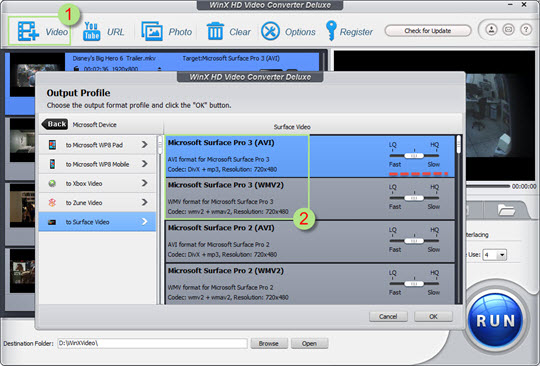Click the Disney's Big Hero 6 Trailer.mkv filename
Image resolution: width=540 pixels, height=366 pixels.
114,58
